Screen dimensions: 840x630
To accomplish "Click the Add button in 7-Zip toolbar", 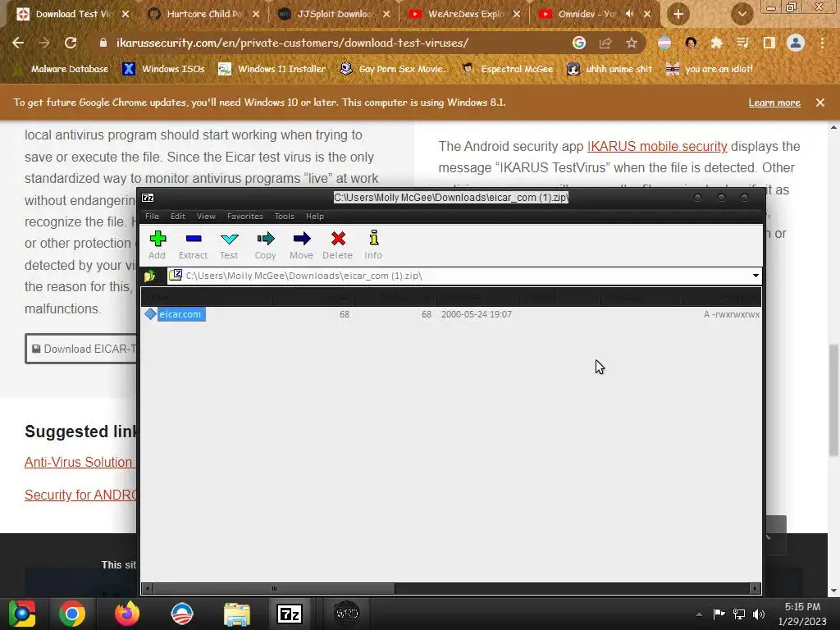I will pyautogui.click(x=157, y=244).
